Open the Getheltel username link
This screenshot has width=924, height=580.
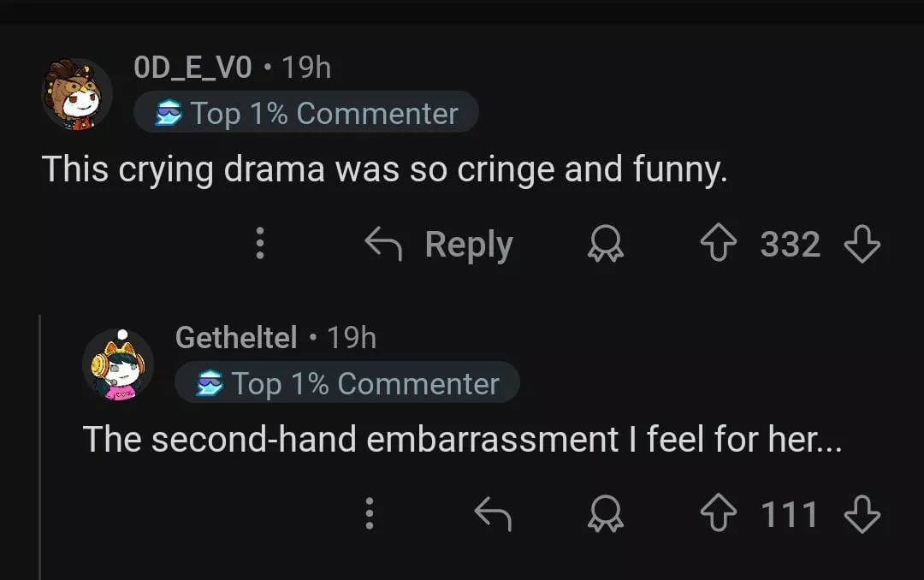[236, 337]
